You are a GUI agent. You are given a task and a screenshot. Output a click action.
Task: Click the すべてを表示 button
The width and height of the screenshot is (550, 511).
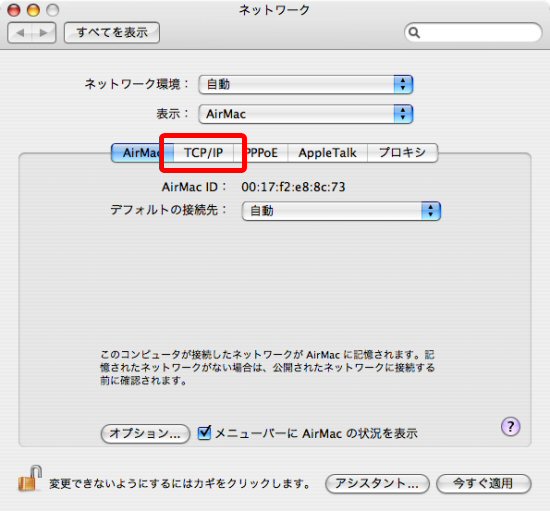tap(112, 33)
